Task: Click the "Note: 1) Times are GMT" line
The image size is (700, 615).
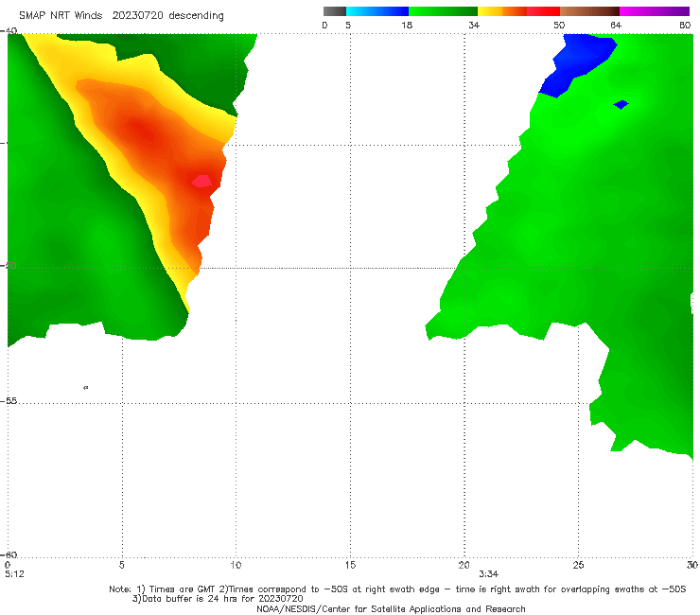Action: (397, 589)
